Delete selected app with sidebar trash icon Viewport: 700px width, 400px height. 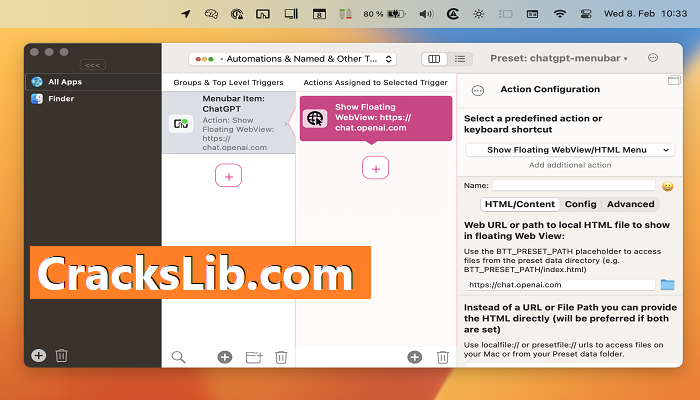62,355
